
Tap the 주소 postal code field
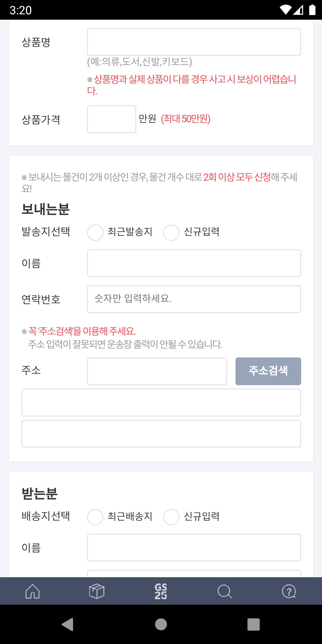point(157,371)
